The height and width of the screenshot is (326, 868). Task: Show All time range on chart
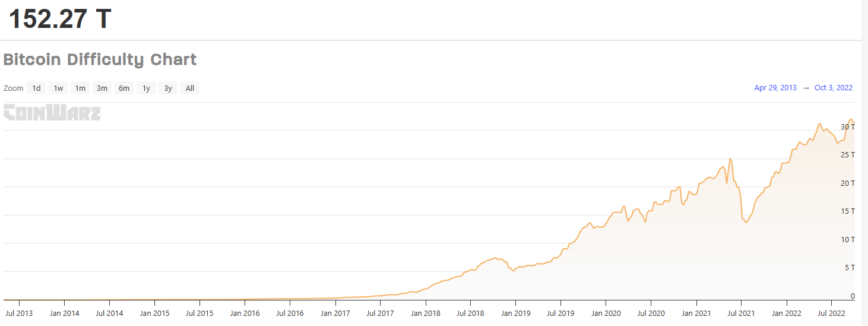coord(190,88)
